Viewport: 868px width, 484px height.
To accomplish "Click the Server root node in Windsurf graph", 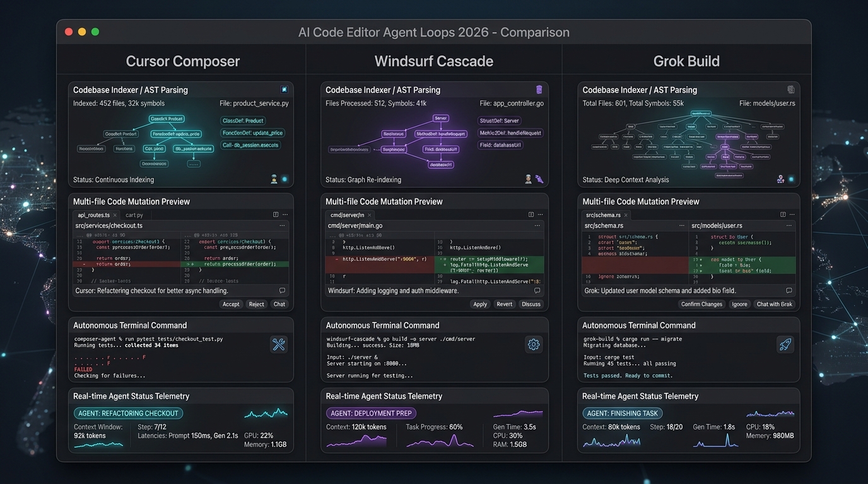I will click(441, 118).
